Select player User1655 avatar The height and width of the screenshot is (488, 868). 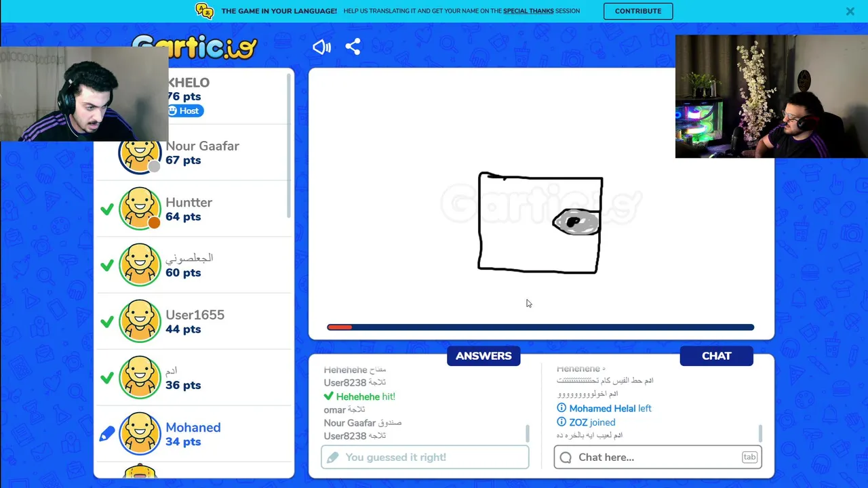click(x=140, y=321)
